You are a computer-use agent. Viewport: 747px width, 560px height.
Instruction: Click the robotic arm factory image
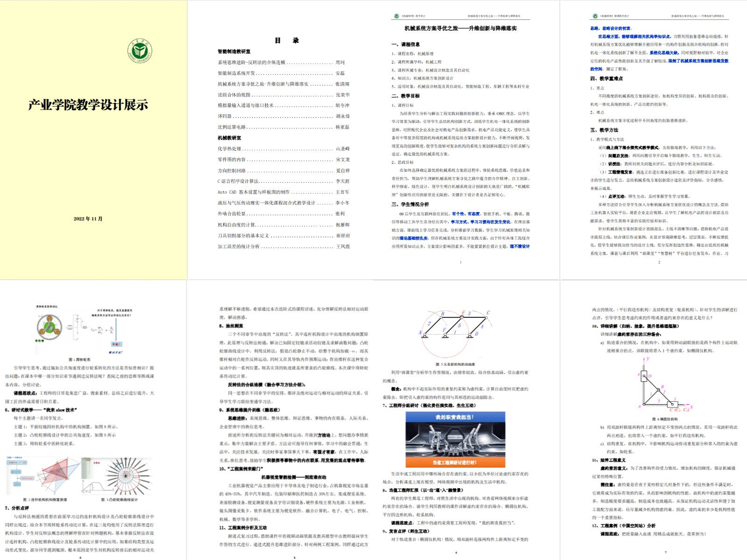(x=455, y=439)
